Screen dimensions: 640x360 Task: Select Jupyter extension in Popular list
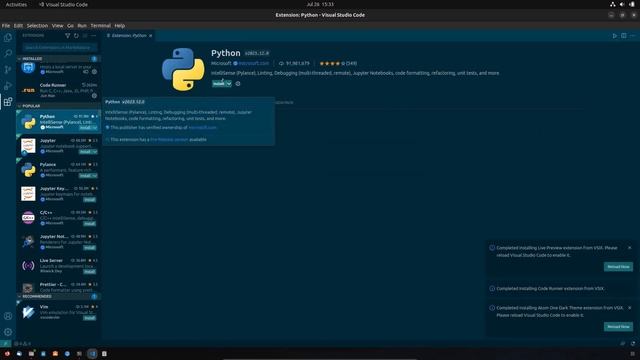click(58, 146)
